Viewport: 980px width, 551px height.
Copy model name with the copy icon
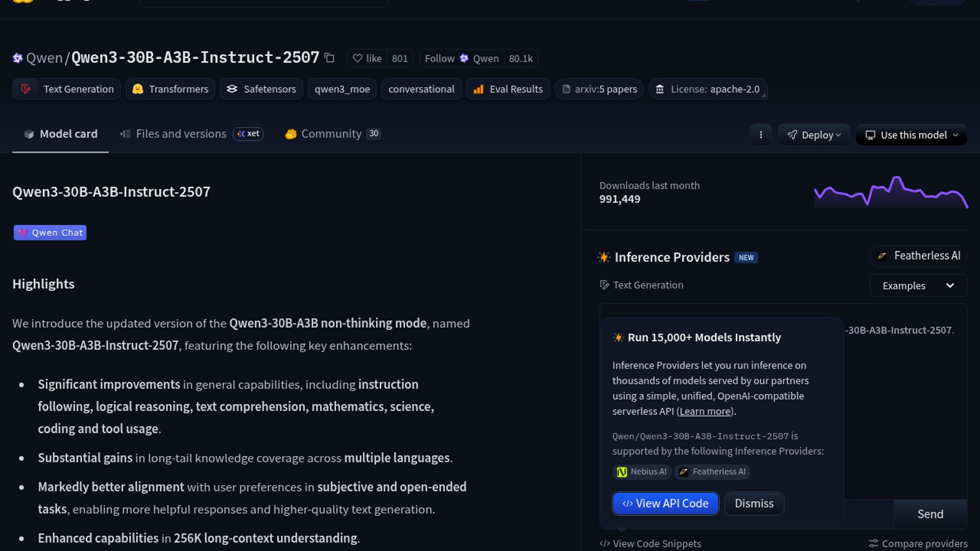330,58
